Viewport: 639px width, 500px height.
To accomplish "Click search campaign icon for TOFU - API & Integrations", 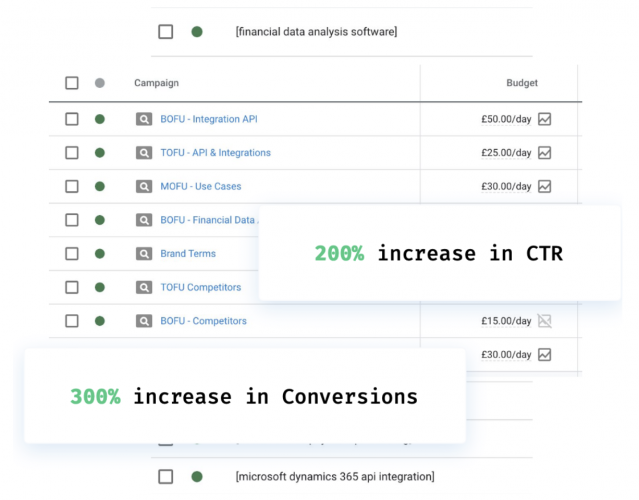I will (x=144, y=153).
